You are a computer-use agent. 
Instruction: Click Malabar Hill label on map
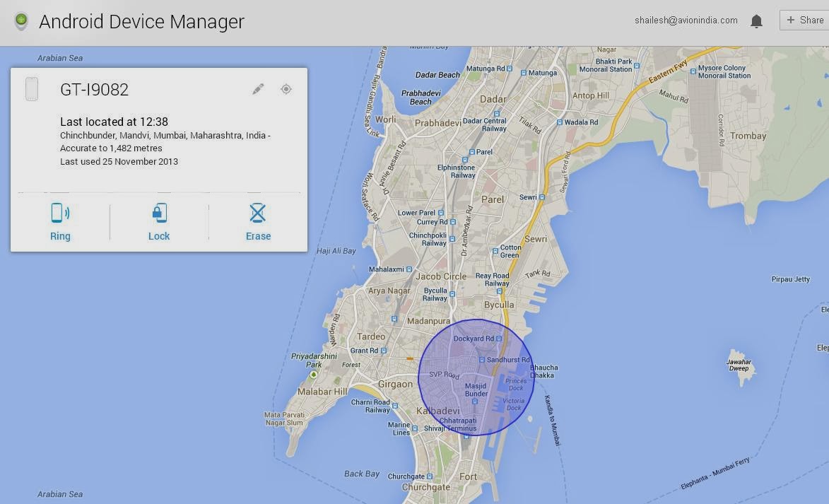322,392
